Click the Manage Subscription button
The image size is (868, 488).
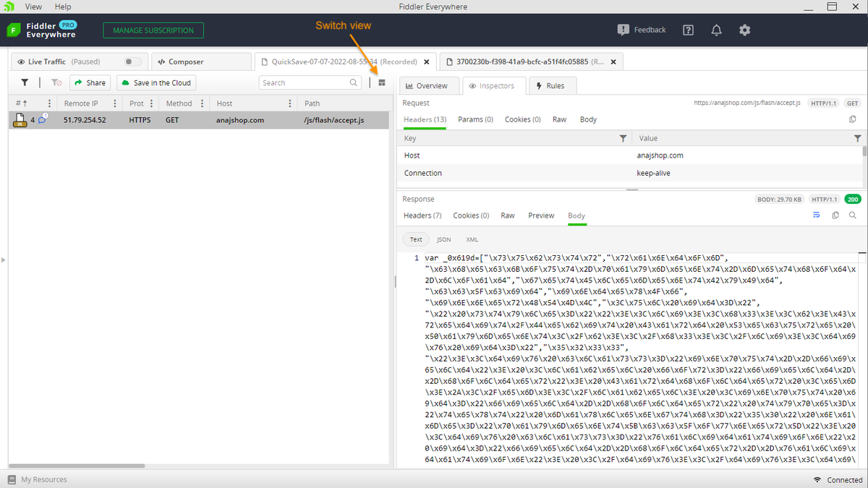click(x=153, y=30)
